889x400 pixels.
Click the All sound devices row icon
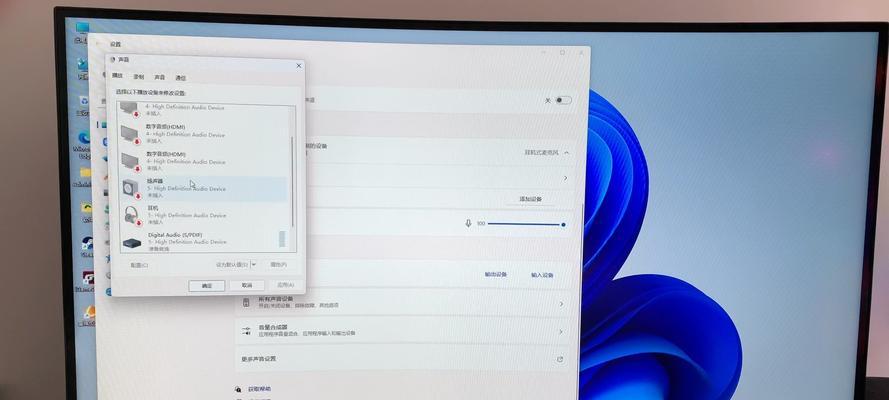246,303
